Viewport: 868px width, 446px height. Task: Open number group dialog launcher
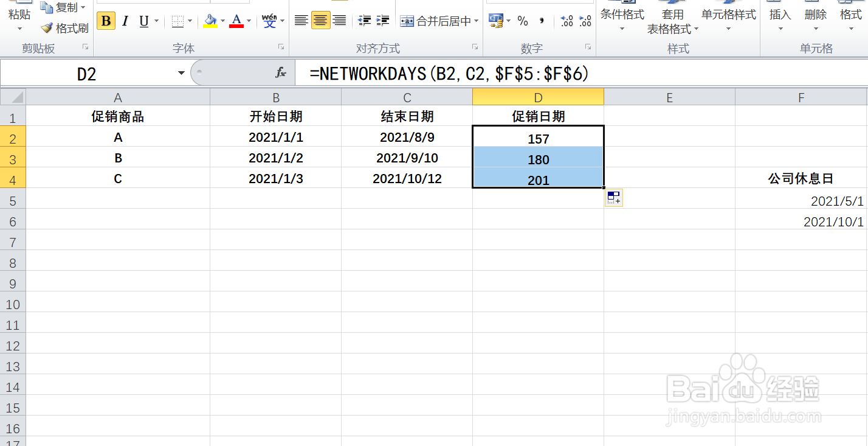[588, 47]
